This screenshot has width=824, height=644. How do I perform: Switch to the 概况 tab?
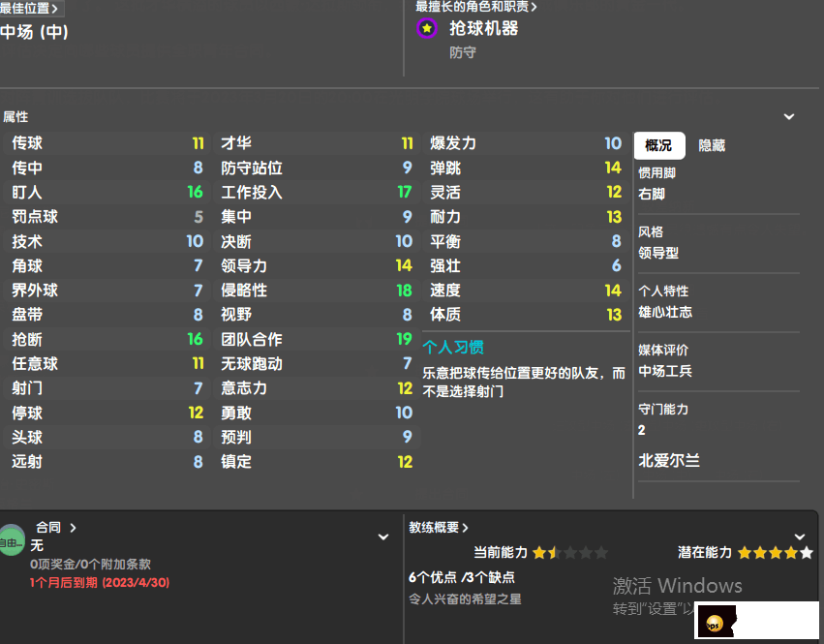coord(658,145)
